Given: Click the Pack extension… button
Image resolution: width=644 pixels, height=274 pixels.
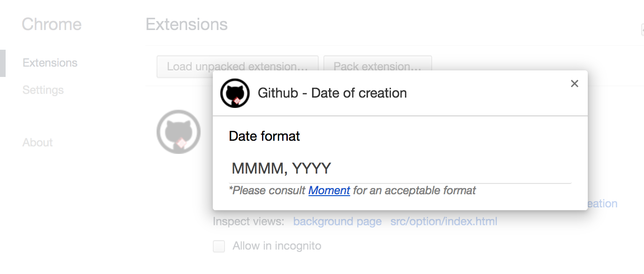Looking at the screenshot, I should (x=377, y=67).
